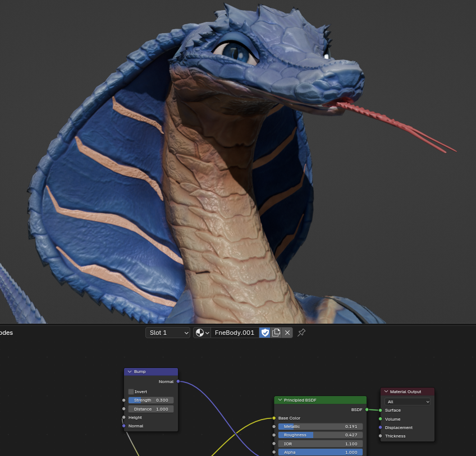The height and width of the screenshot is (456, 476).
Task: Click the Alpha 1.000 slider
Action: tap(321, 453)
